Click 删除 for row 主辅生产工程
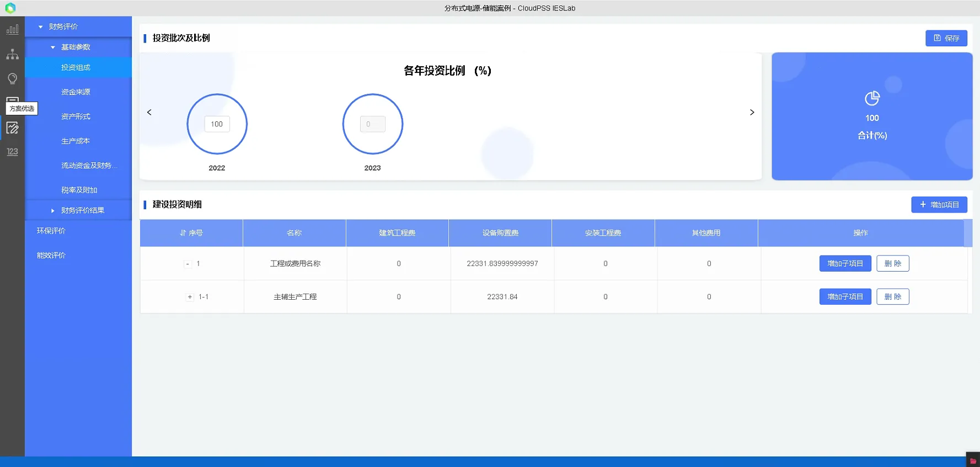Image resolution: width=980 pixels, height=467 pixels. pyautogui.click(x=892, y=296)
